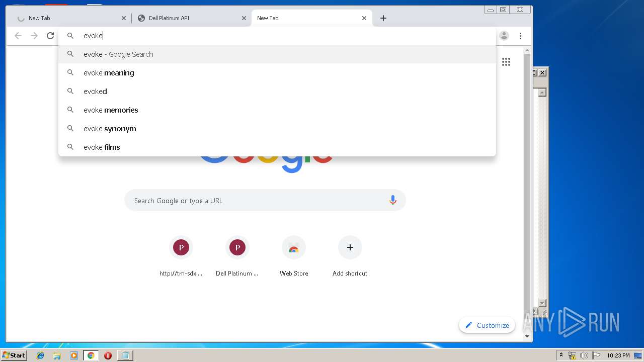This screenshot has height=362, width=644.
Task: Open the Opera taskbar icon
Action: tap(108, 355)
